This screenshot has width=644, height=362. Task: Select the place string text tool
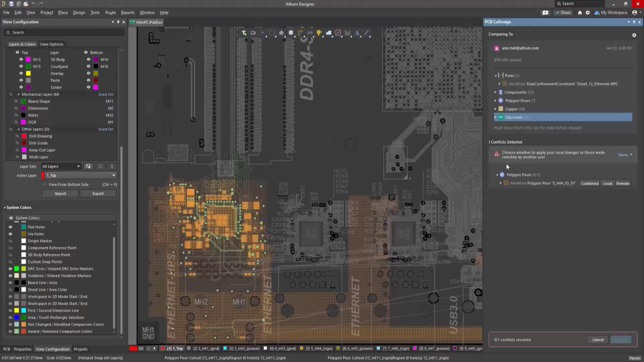coord(357,33)
